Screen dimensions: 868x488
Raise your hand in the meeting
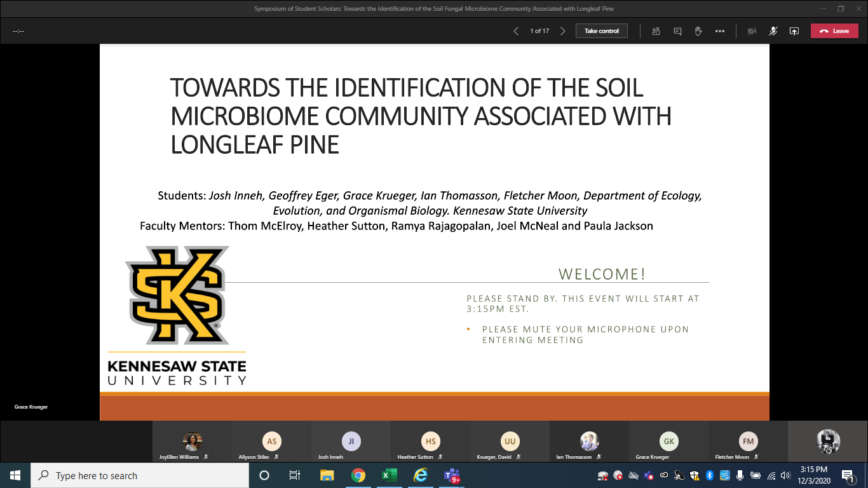pyautogui.click(x=698, y=31)
